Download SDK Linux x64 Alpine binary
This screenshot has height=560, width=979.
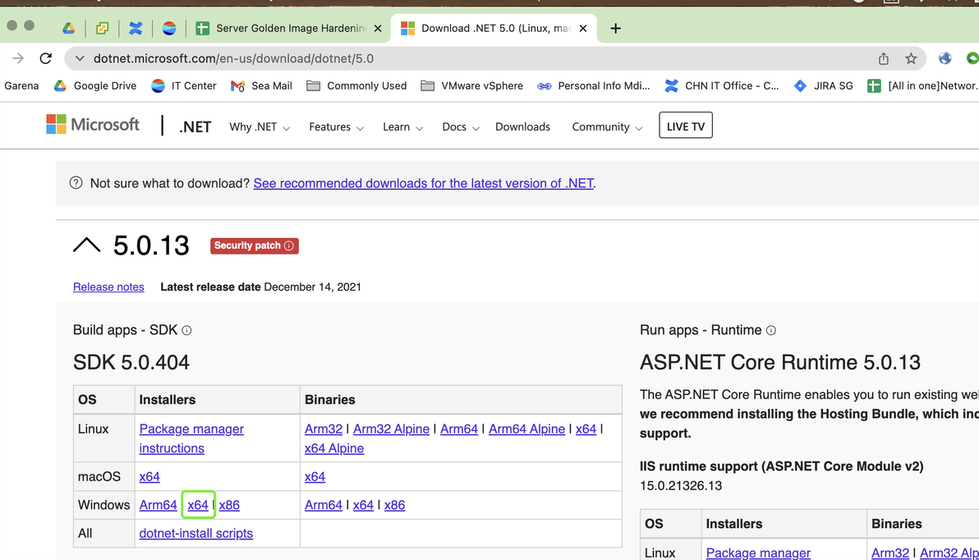pyautogui.click(x=334, y=448)
